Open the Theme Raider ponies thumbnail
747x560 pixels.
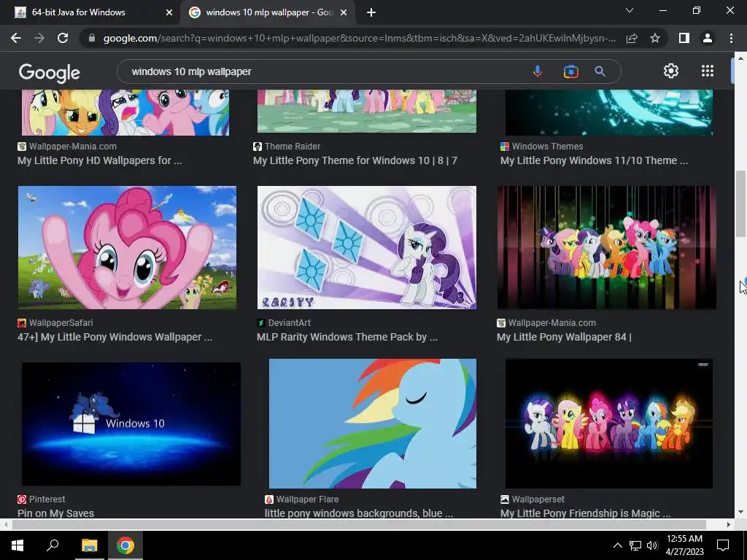click(367, 111)
